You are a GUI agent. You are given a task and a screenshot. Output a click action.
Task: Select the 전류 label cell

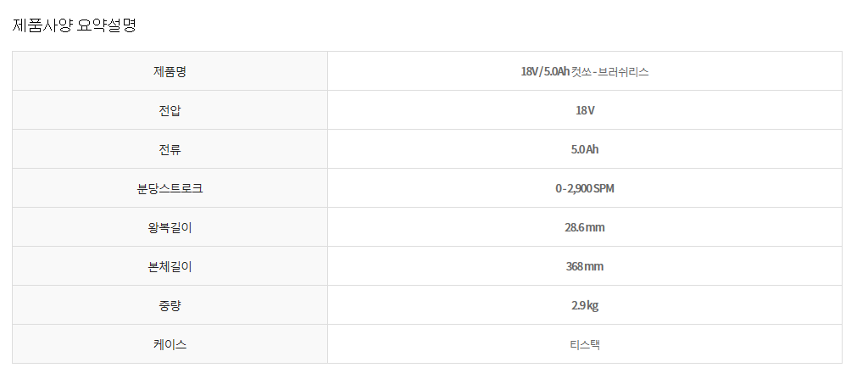point(170,149)
